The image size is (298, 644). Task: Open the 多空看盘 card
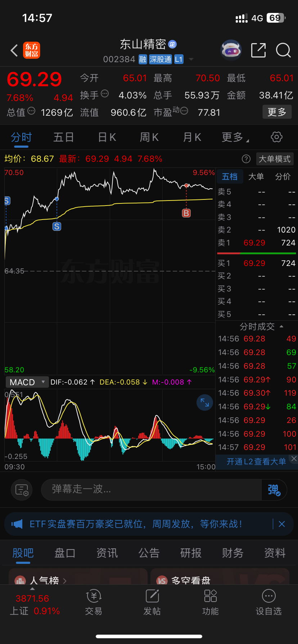pyautogui.click(x=220, y=576)
